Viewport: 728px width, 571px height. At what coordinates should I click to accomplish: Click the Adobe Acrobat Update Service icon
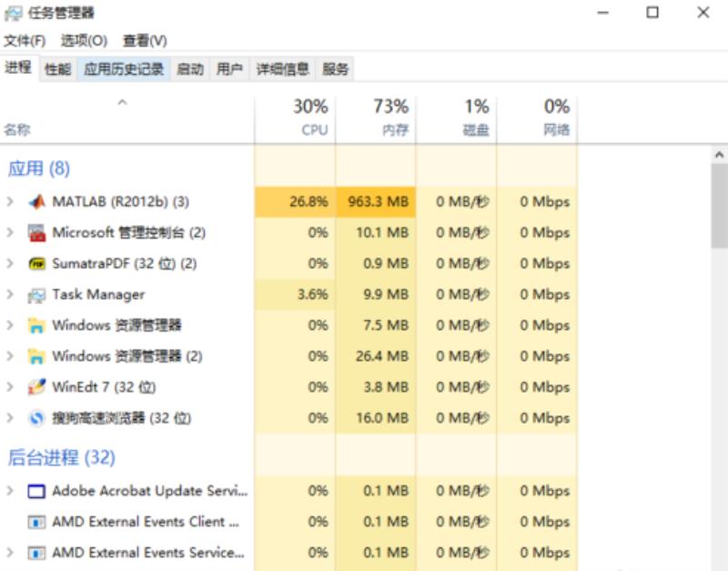[36, 491]
